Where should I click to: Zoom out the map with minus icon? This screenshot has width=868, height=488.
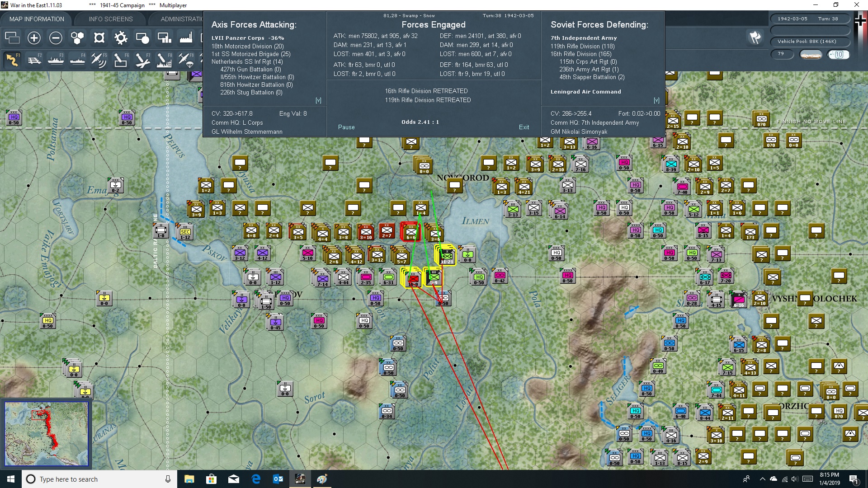point(56,38)
